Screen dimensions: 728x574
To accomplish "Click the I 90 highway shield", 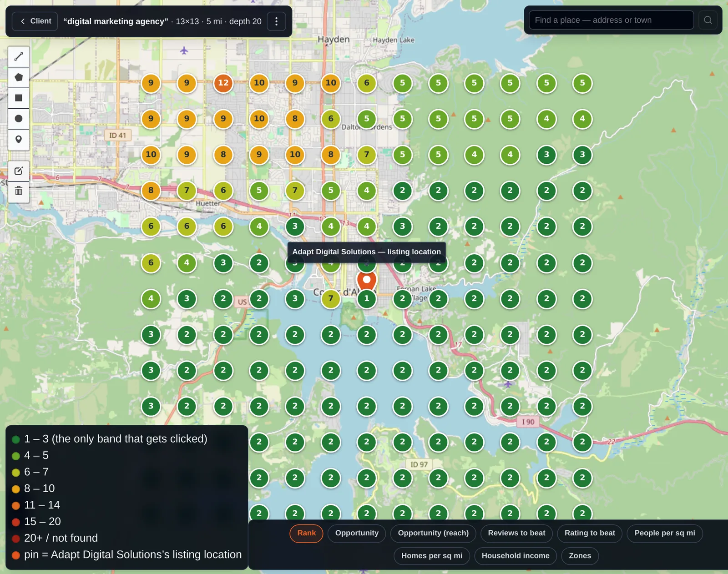I will 528,422.
